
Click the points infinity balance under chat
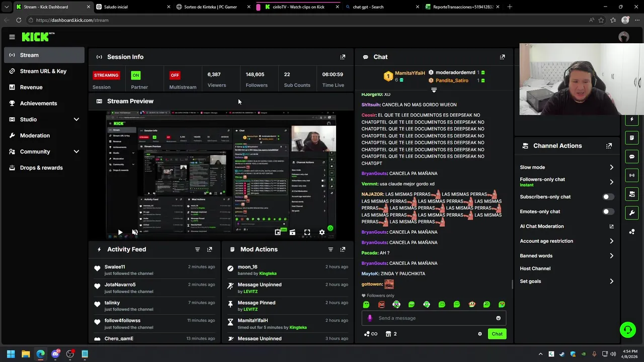(x=371, y=334)
